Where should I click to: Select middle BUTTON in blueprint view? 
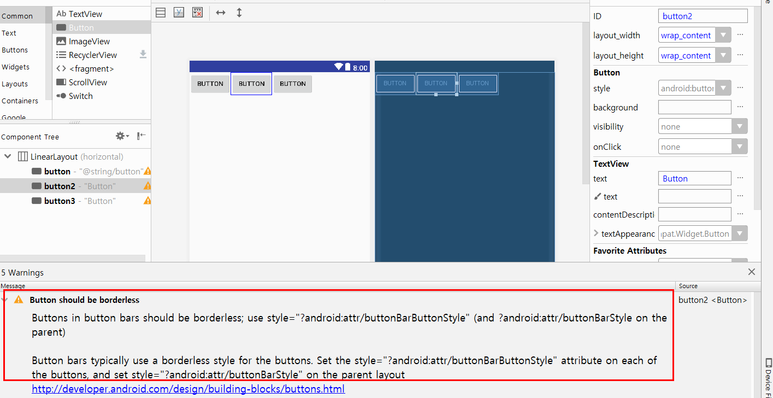tap(436, 83)
